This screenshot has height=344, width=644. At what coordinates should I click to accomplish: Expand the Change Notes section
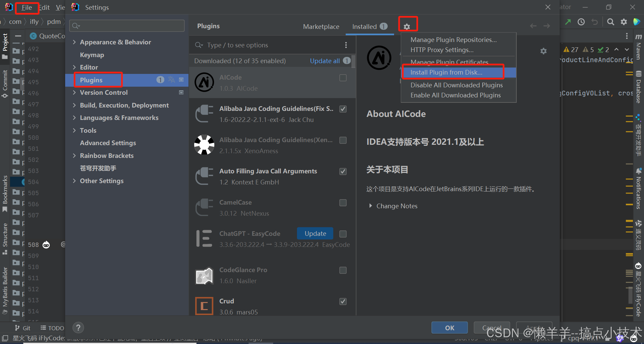(371, 206)
